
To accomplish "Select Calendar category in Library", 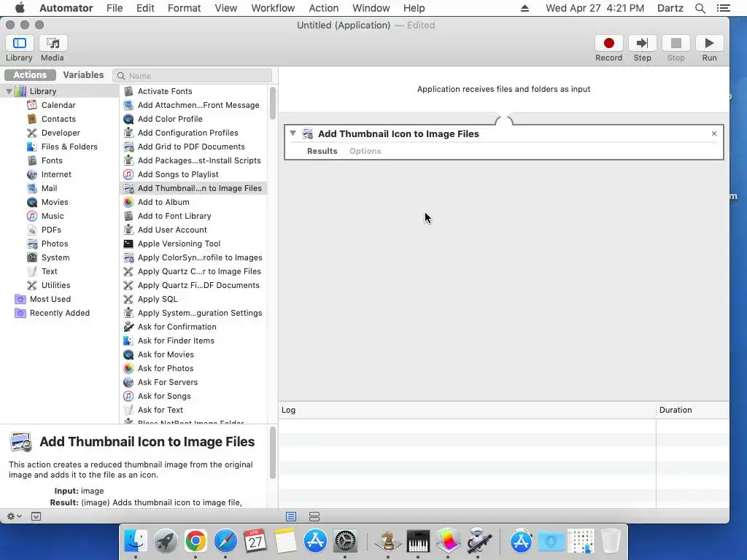I will [x=58, y=105].
